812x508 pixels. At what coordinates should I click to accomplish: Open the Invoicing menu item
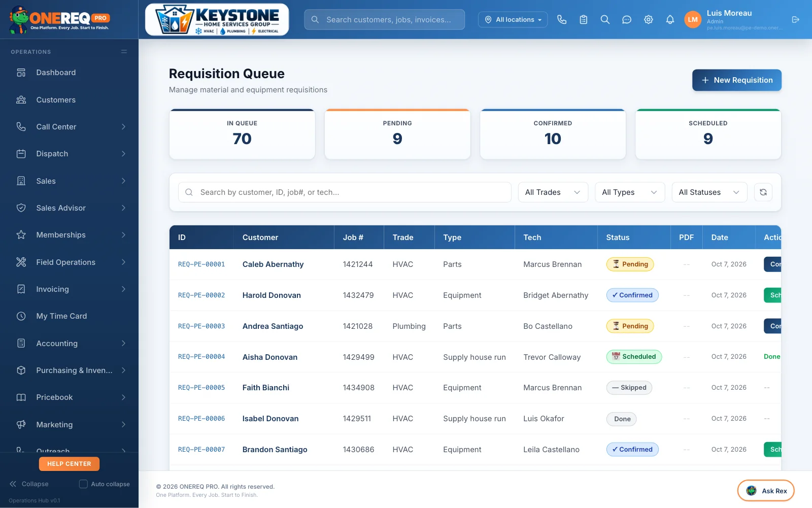point(69,289)
